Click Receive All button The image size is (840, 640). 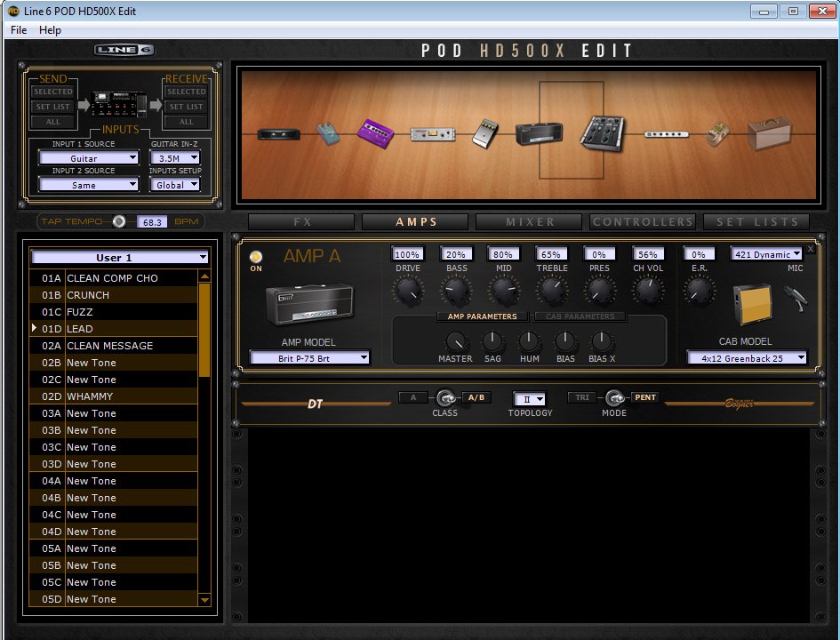pyautogui.click(x=187, y=122)
